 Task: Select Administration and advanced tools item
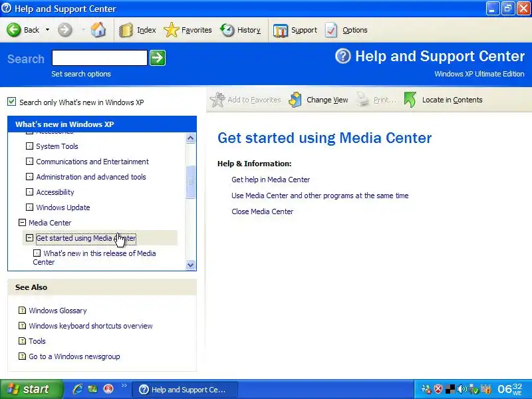coord(91,177)
